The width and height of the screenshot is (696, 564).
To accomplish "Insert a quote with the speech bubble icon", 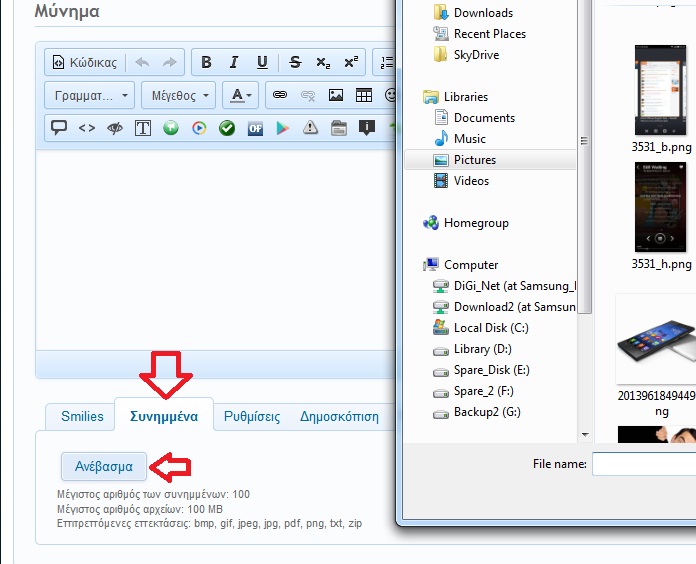I will tap(59, 128).
